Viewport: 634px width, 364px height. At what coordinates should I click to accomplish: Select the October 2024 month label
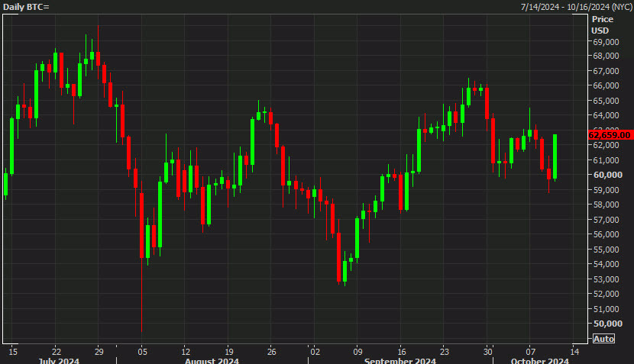point(536,359)
